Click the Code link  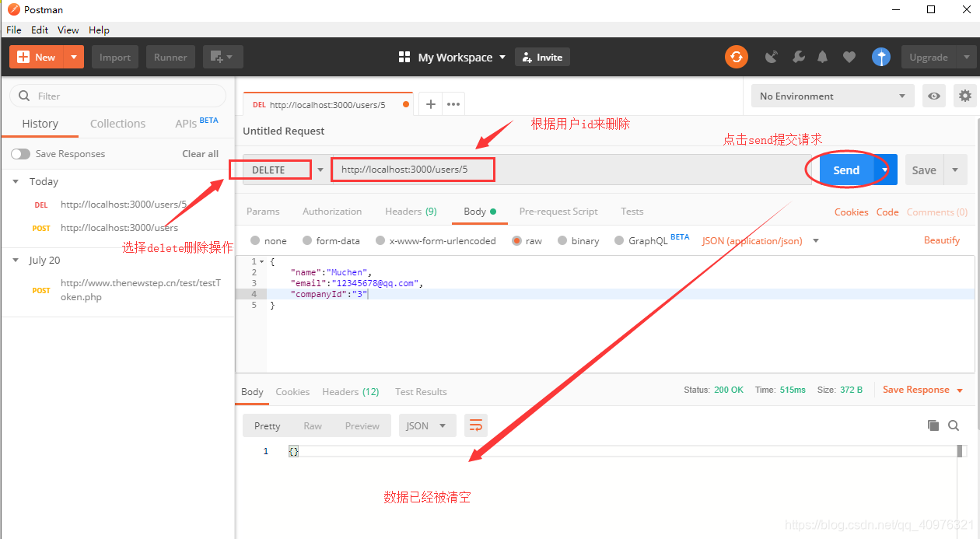click(887, 212)
